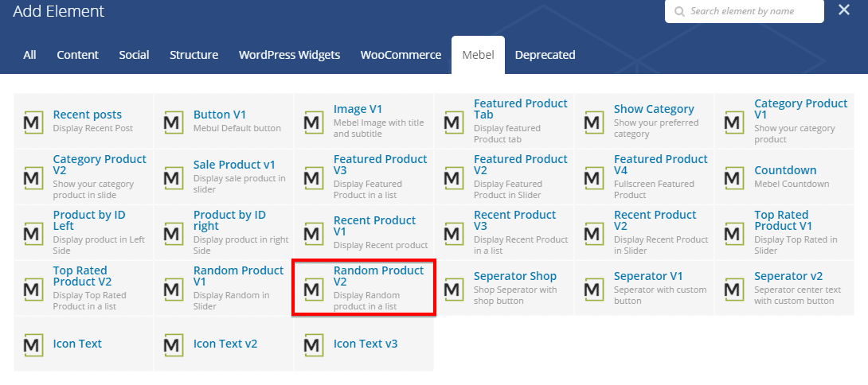868x385 pixels.
Task: Click the M icon beside Random Product V1
Action: (174, 289)
